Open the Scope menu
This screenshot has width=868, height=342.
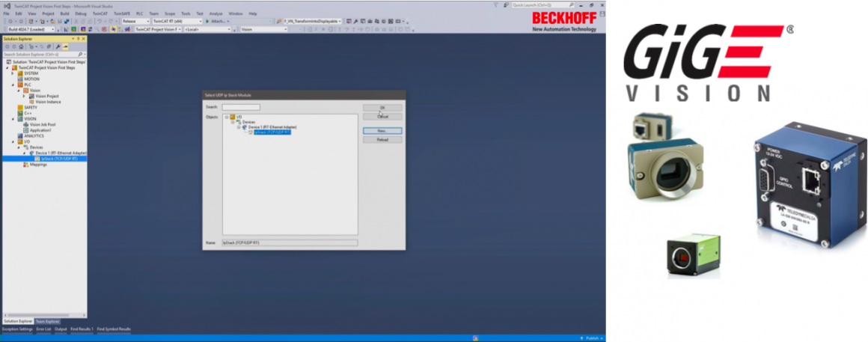tap(170, 13)
